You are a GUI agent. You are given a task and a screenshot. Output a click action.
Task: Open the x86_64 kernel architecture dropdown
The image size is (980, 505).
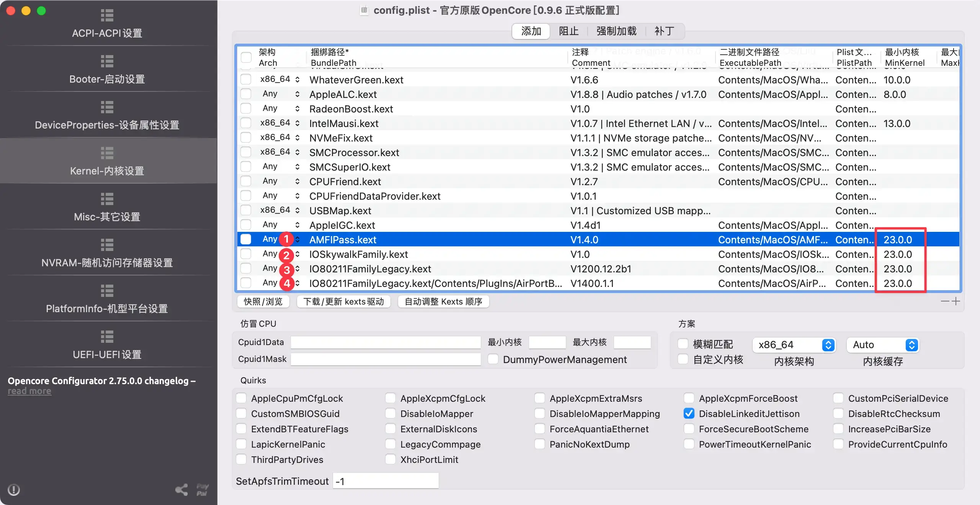click(x=794, y=345)
